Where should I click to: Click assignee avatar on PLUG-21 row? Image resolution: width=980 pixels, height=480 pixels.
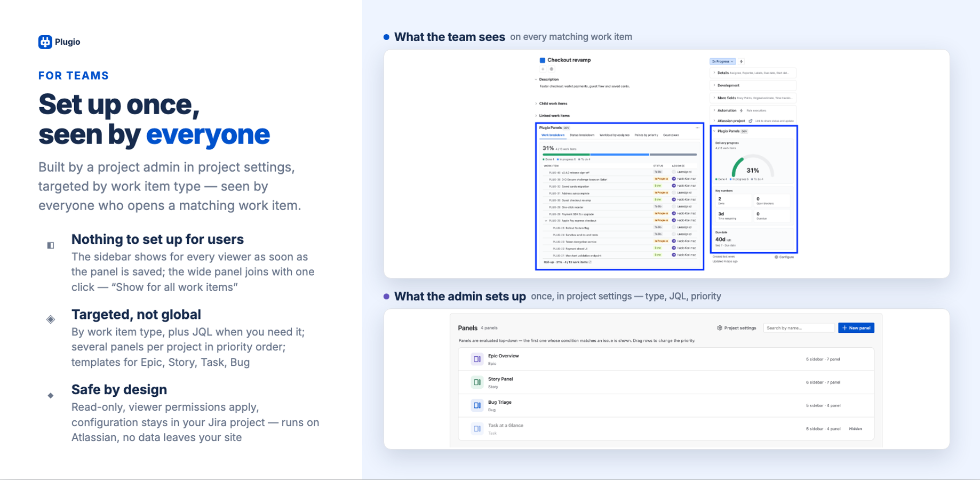pyautogui.click(x=674, y=255)
